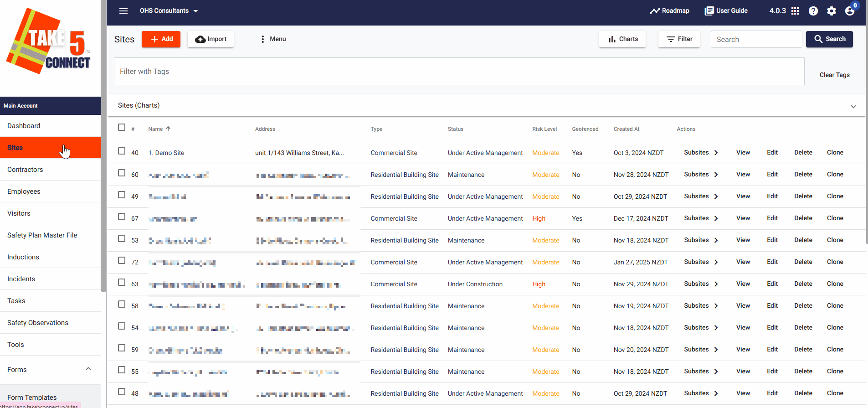
Task: Open Visitors in sidebar
Action: [50, 213]
